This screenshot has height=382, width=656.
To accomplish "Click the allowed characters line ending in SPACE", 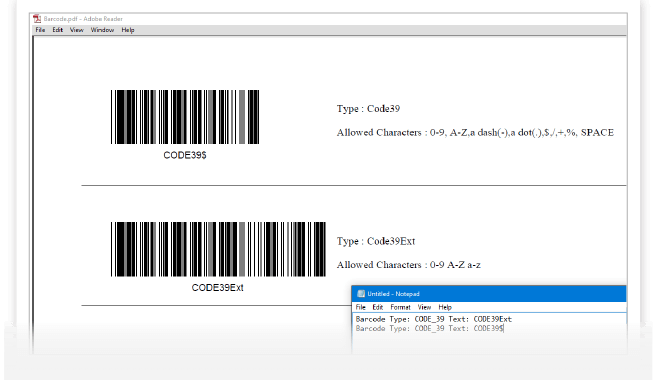I will pos(475,133).
